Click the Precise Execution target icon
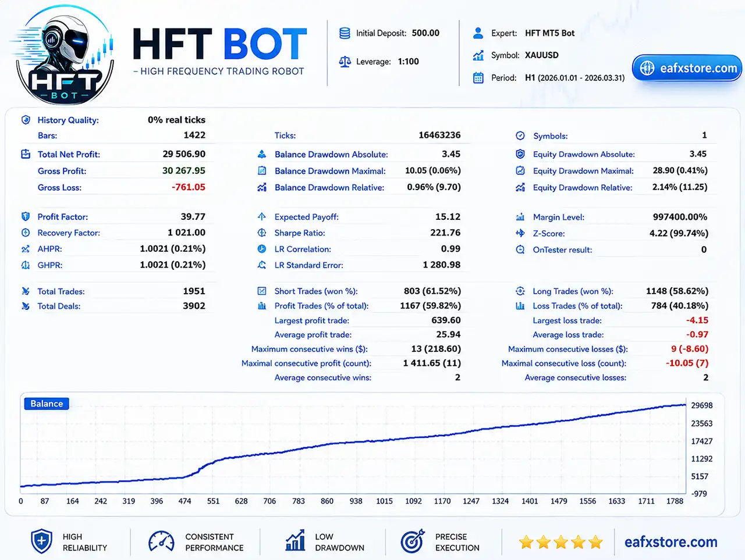This screenshot has height=560, width=745. [413, 541]
